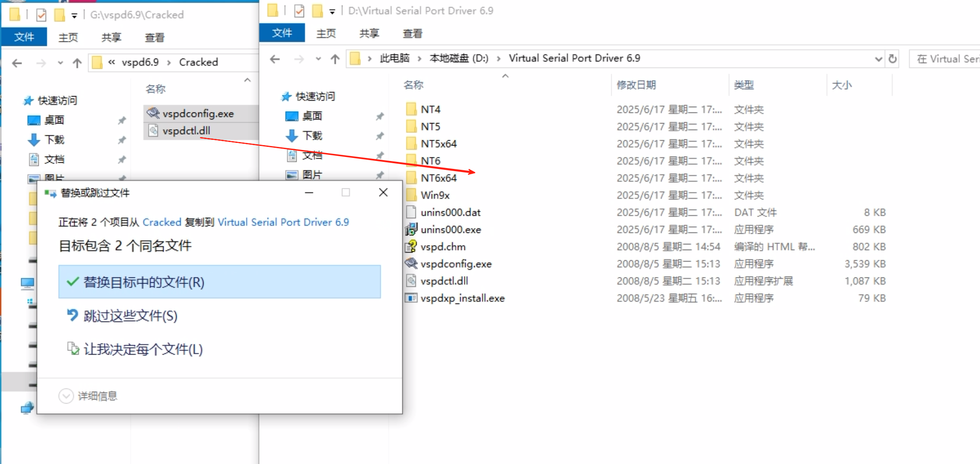
Task: Click Cracked source link in dialog
Action: (x=162, y=222)
